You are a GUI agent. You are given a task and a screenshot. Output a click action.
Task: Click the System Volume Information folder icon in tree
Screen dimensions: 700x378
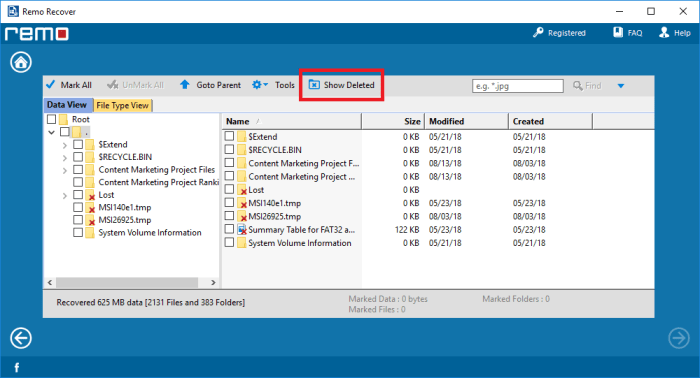90,233
